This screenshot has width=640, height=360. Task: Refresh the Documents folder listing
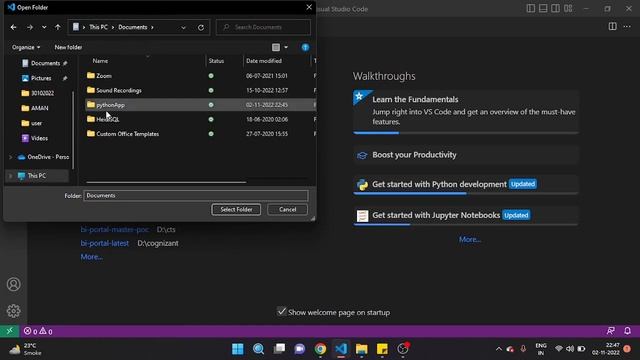[201, 27]
